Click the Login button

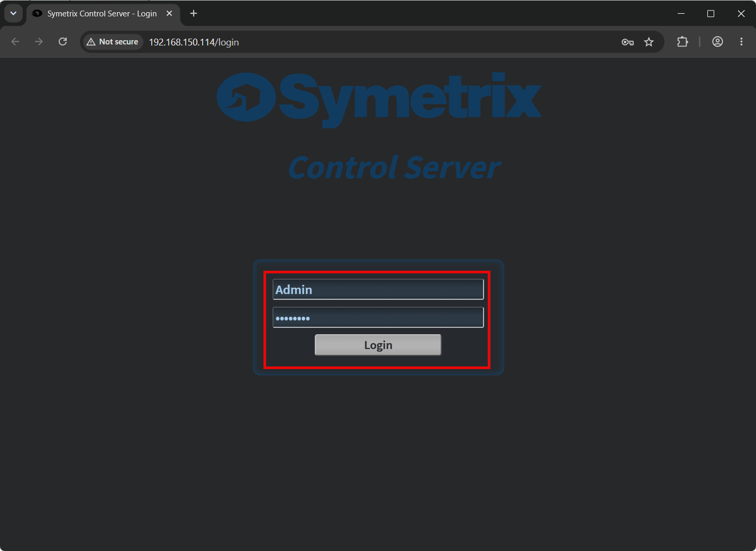pos(378,345)
